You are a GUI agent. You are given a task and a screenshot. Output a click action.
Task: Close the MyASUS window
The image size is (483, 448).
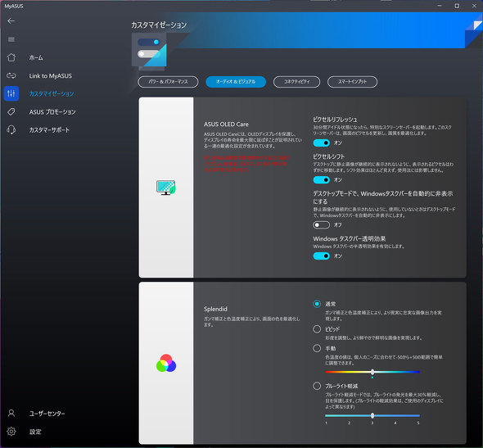coord(474,6)
